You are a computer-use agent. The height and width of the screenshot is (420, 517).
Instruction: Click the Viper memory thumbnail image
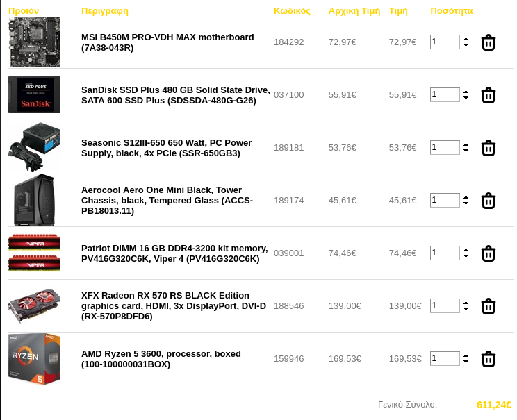34,253
